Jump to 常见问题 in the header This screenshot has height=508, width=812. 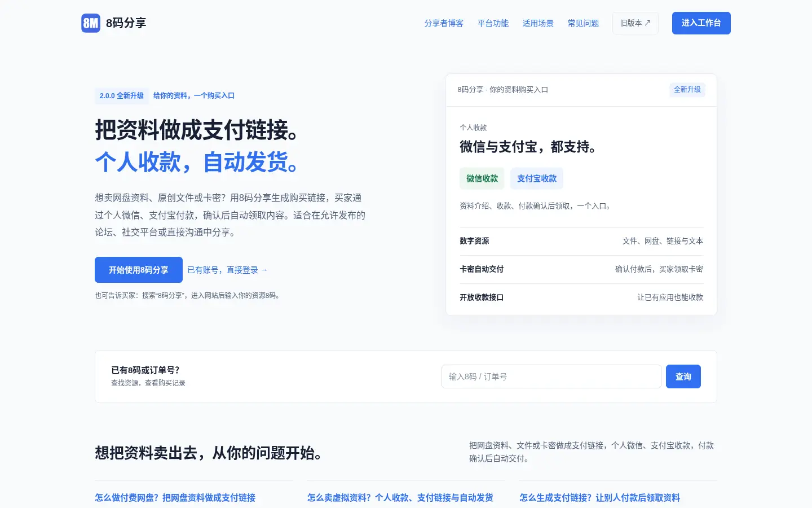coord(583,23)
